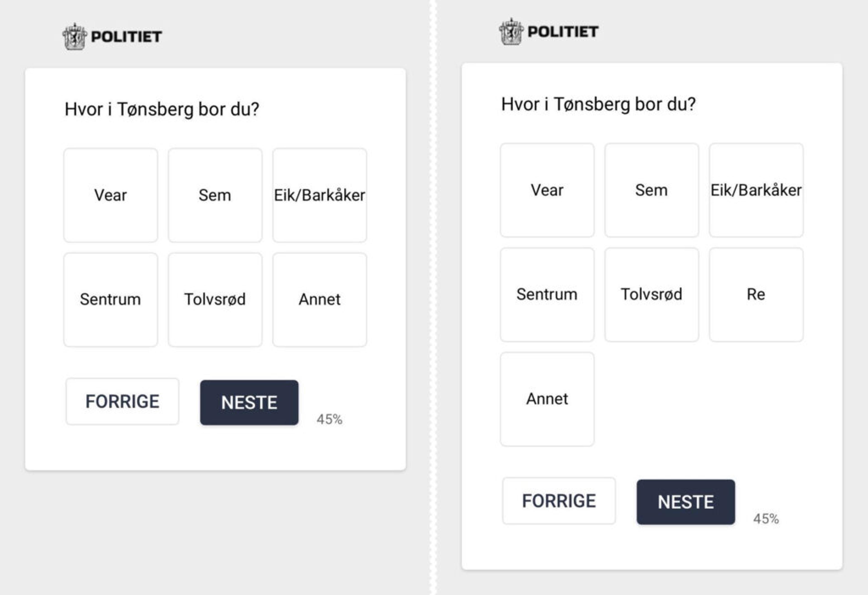Pick Annet in the right form
Screen dimensions: 868x595
[x=547, y=399]
